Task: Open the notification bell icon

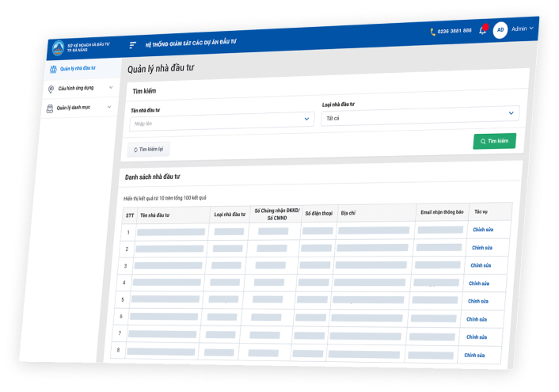Action: (483, 31)
